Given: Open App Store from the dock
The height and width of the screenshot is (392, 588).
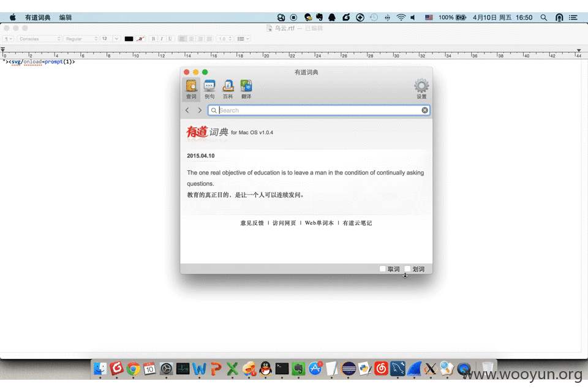Looking at the screenshot, I should 315,369.
